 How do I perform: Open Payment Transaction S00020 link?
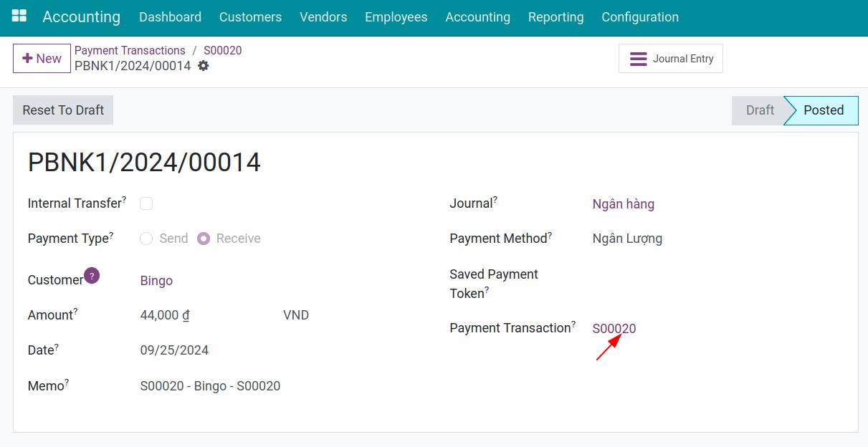click(614, 329)
